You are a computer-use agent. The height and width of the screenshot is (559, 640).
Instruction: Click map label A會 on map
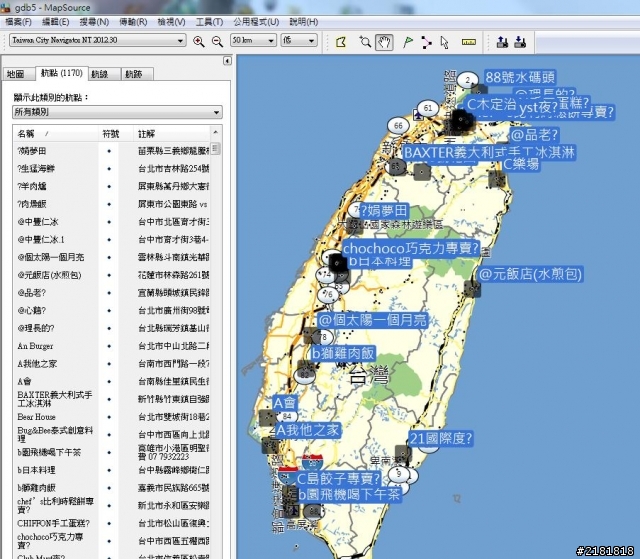(284, 403)
